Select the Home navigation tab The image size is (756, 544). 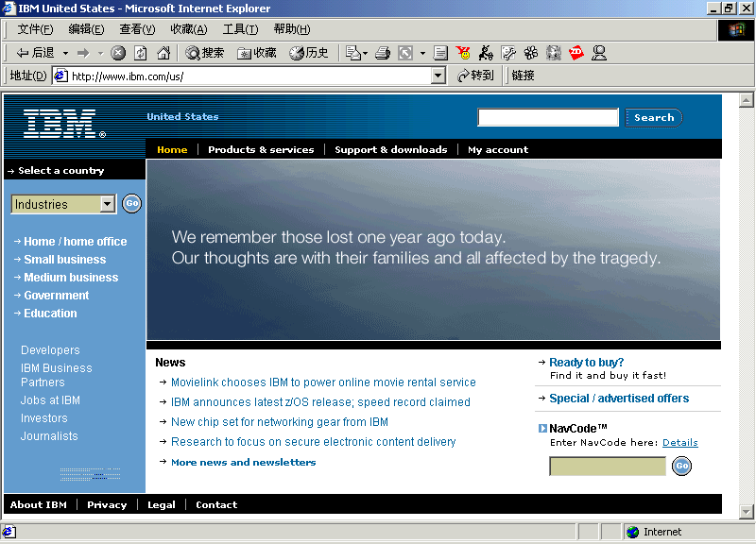(172, 149)
